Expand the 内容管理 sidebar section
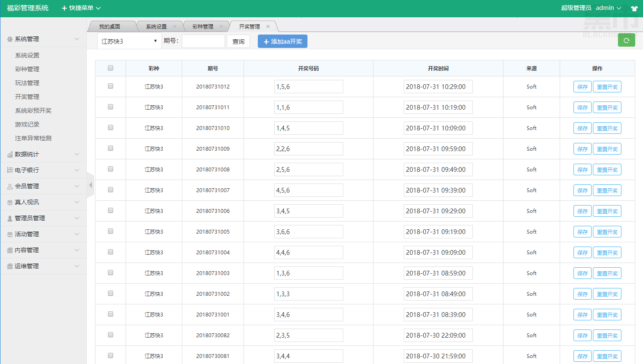The width and height of the screenshot is (643, 364). point(43,250)
